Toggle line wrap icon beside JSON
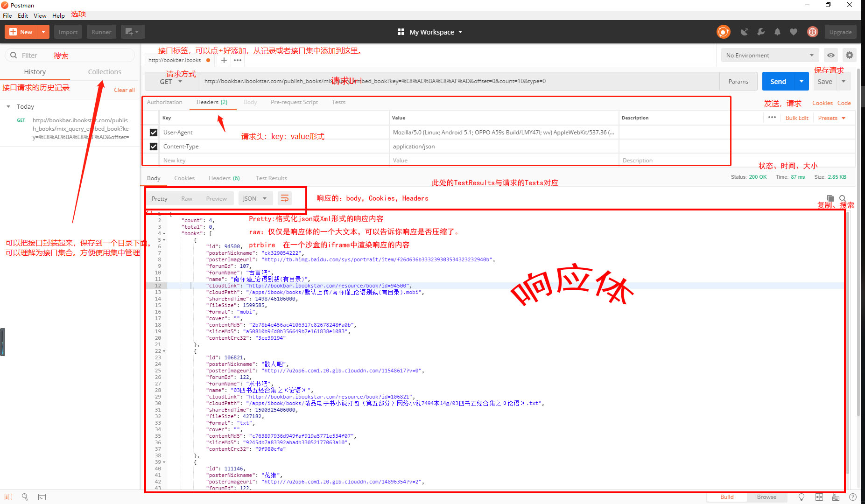The width and height of the screenshot is (865, 504). point(284,198)
